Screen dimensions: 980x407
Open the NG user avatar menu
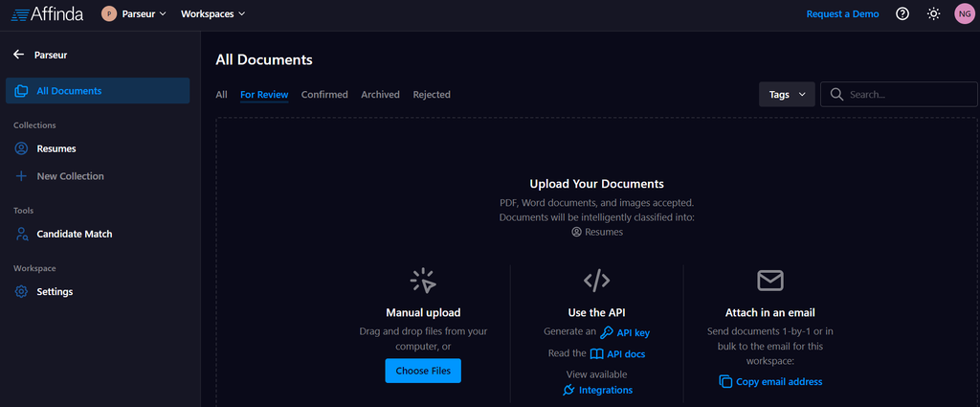tap(964, 14)
